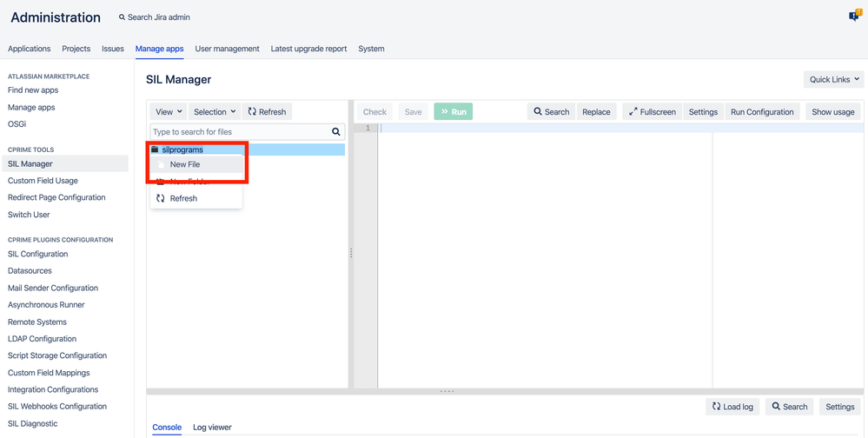Open SIL Diagnostic link
The height and width of the screenshot is (438, 868).
click(x=33, y=423)
